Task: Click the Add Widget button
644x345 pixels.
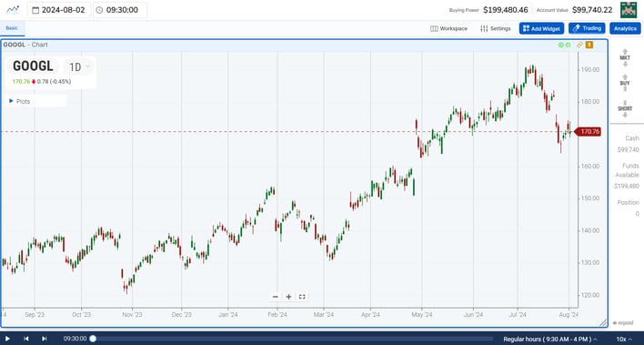Action: point(541,28)
